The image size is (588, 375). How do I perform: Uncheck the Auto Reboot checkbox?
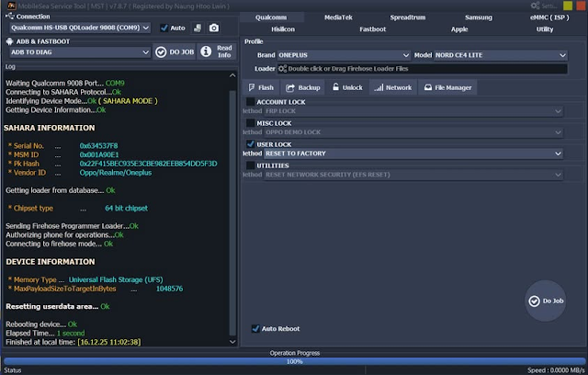[x=255, y=328]
